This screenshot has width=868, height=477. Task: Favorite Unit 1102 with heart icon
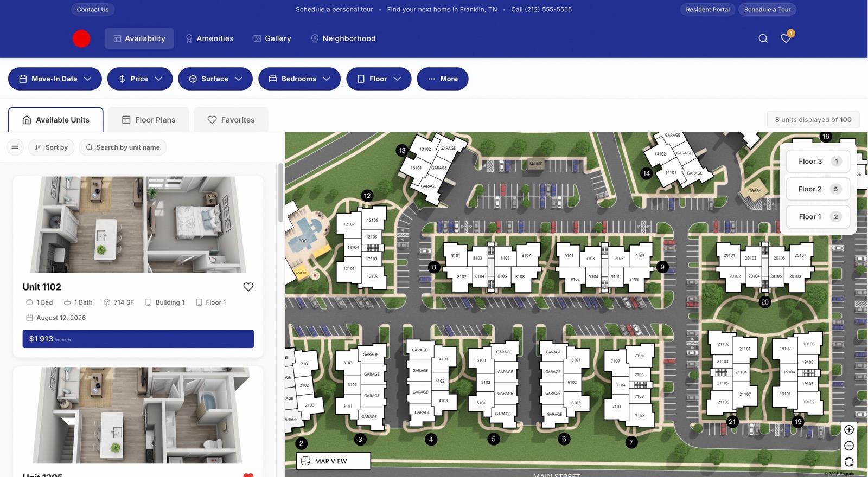(248, 287)
